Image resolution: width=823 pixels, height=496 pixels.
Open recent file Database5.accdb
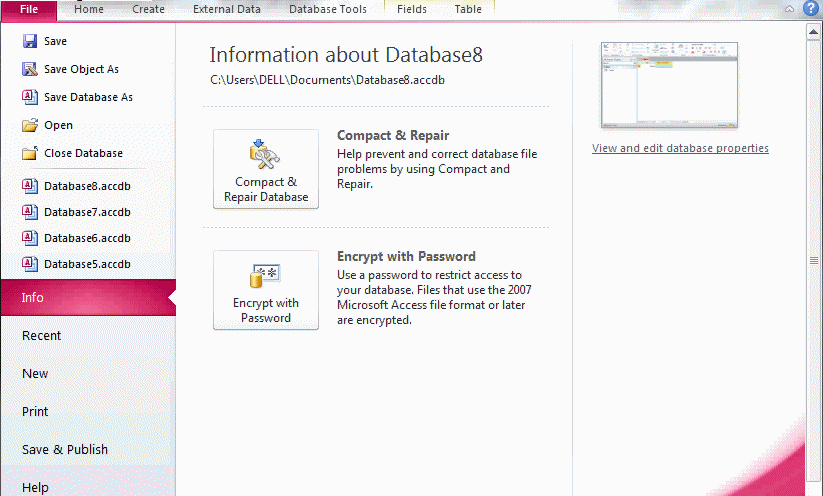pos(88,264)
